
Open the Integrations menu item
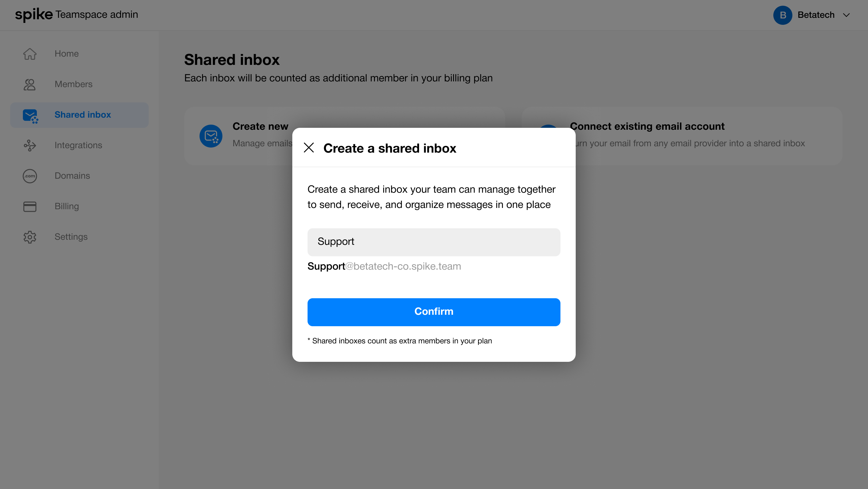[x=78, y=145]
